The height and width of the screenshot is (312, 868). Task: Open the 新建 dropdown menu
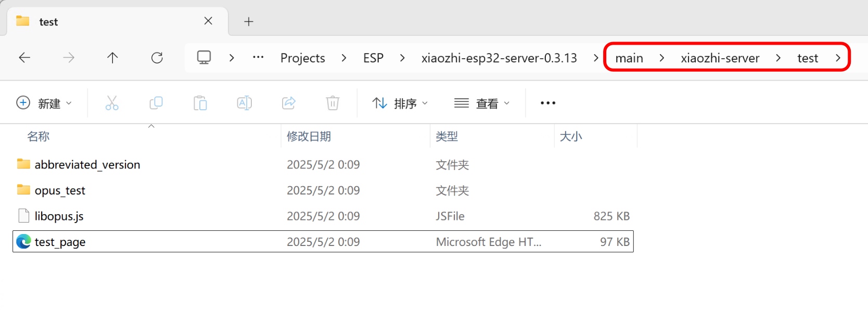tap(44, 103)
